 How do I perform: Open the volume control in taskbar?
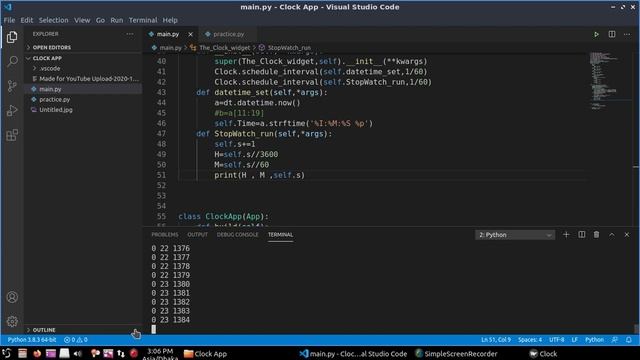[x=78, y=353]
